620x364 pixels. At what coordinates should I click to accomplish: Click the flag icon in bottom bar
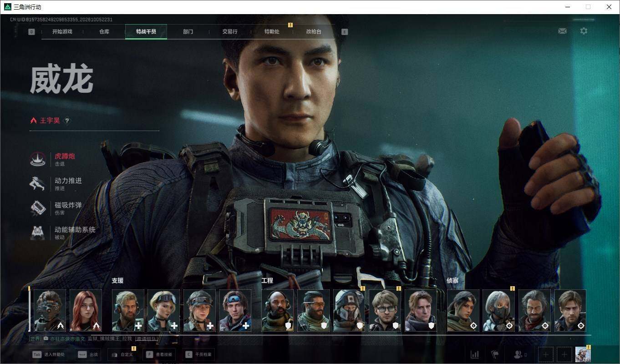pyautogui.click(x=495, y=354)
